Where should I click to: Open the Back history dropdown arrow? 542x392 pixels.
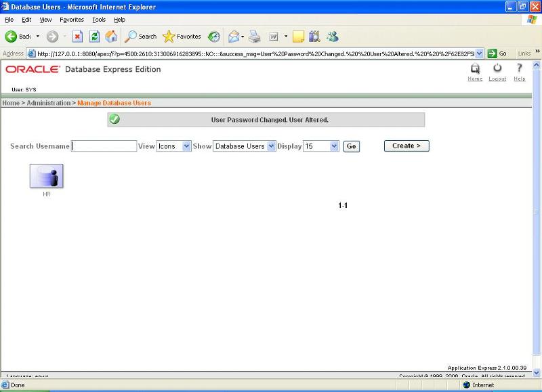pos(38,37)
